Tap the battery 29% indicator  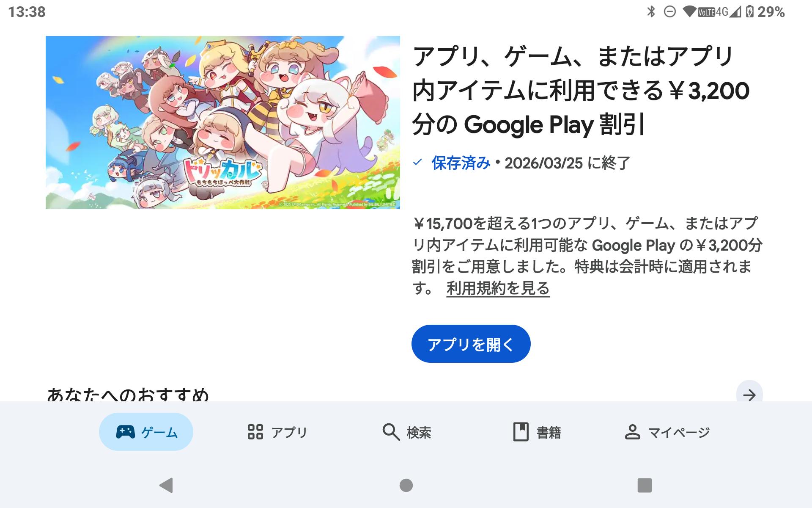765,11
